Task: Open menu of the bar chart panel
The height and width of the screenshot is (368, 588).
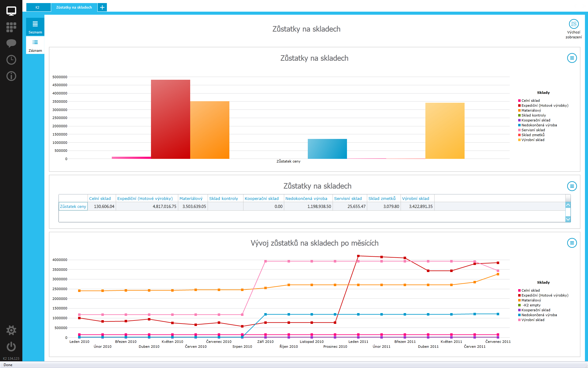Action: [572, 58]
